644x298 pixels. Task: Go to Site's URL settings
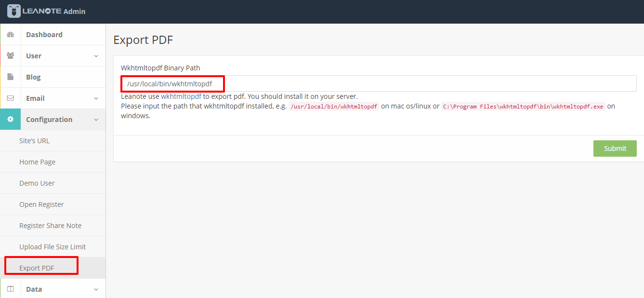click(53, 141)
